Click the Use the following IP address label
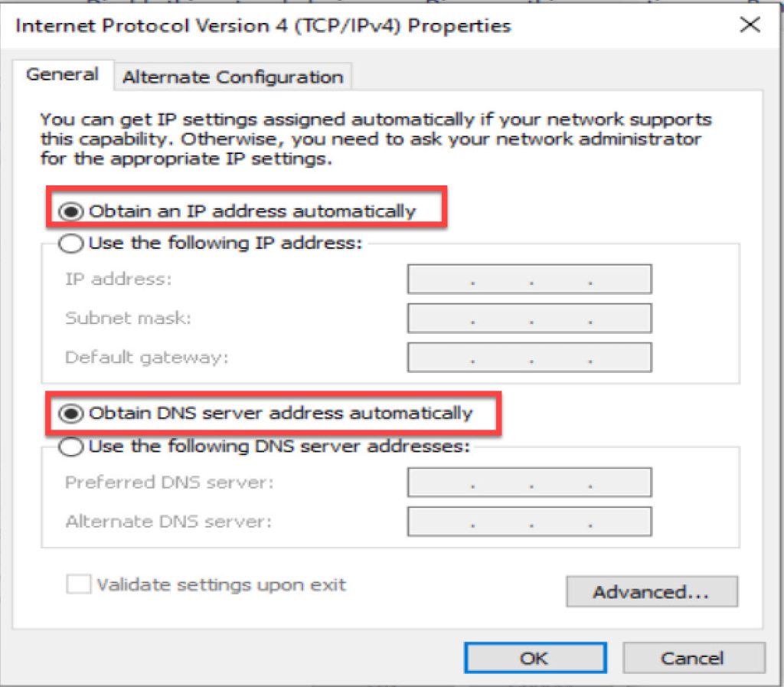This screenshot has height=687, width=784. click(226, 243)
